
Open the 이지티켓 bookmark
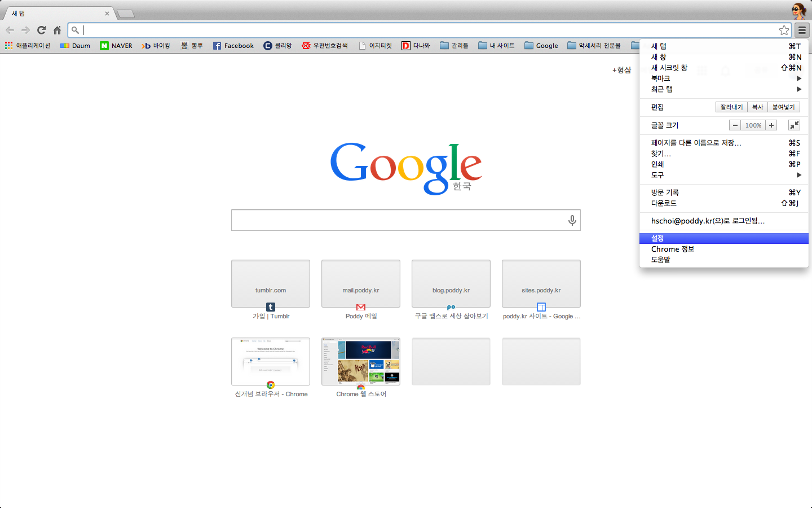coord(375,46)
